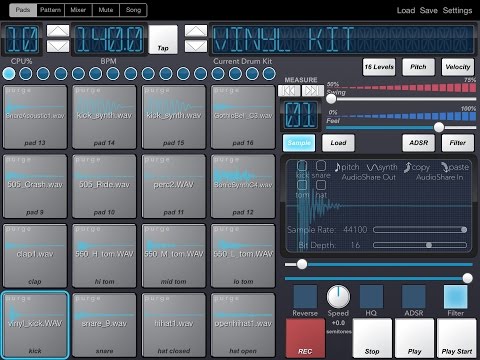Adjust the Bit Depth slider
The height and width of the screenshot is (360, 480).
[x=420, y=245]
